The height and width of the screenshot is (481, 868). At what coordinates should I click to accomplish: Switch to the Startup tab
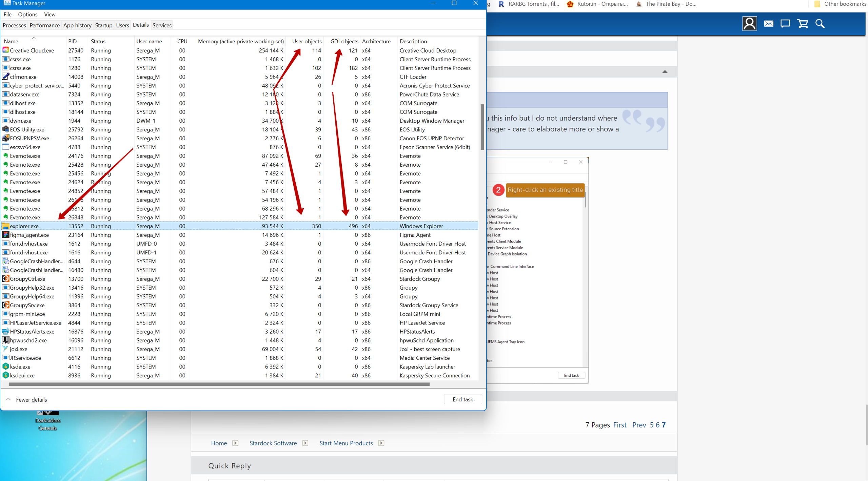coord(103,25)
